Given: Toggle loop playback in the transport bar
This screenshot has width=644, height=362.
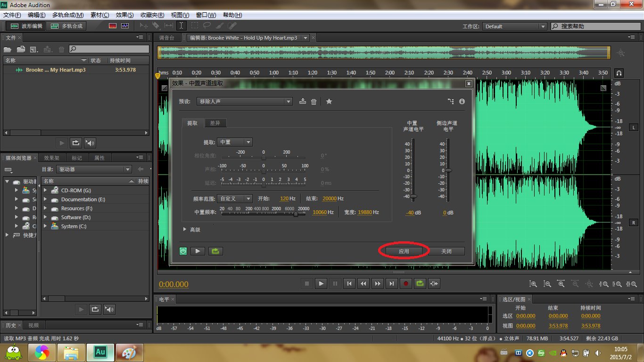Looking at the screenshot, I should point(420,283).
